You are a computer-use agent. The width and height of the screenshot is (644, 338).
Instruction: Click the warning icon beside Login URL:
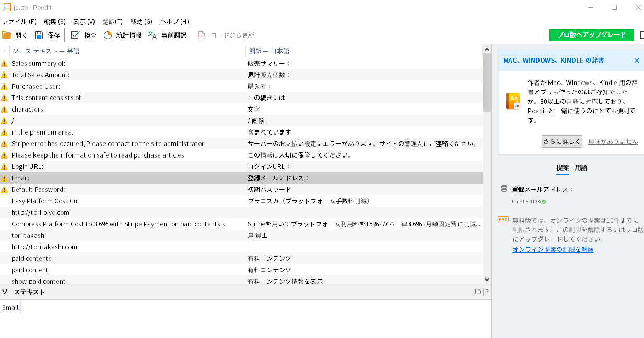[5, 166]
